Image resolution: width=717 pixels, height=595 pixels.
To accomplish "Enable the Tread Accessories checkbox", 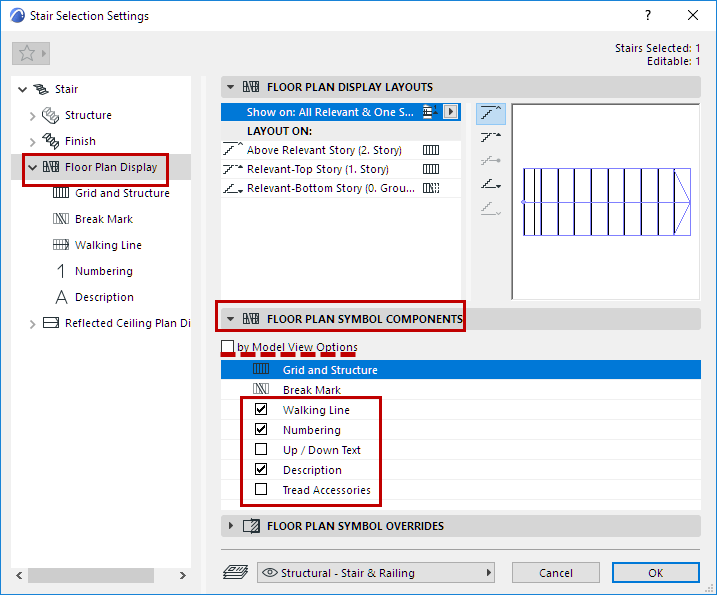I will click(261, 489).
